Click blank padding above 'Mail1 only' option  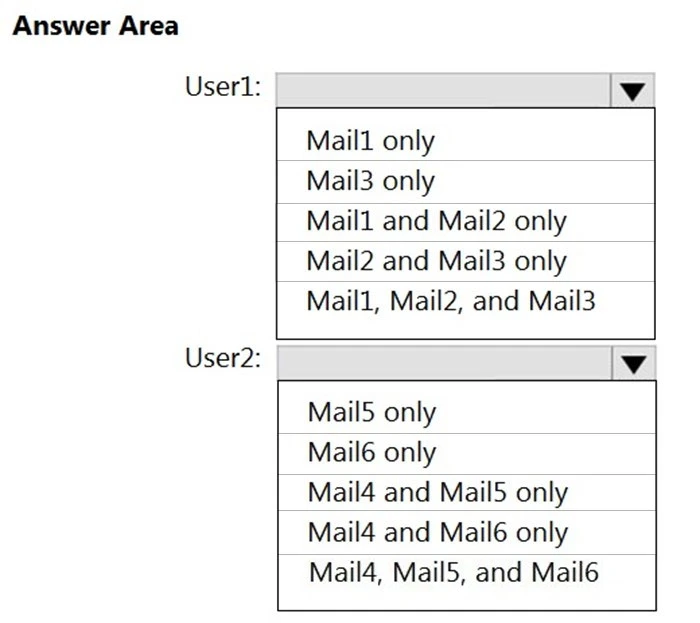click(x=465, y=115)
